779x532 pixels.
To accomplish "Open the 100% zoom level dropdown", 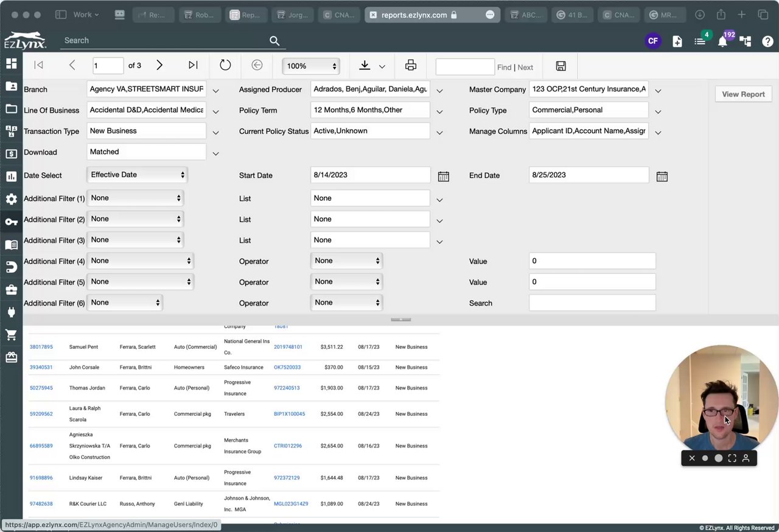I will point(311,66).
